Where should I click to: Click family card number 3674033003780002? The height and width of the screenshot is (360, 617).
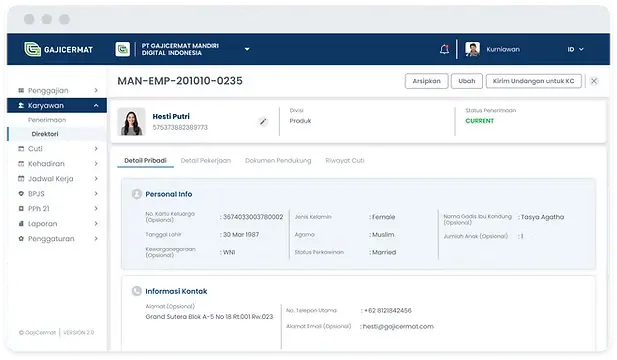pyautogui.click(x=253, y=217)
